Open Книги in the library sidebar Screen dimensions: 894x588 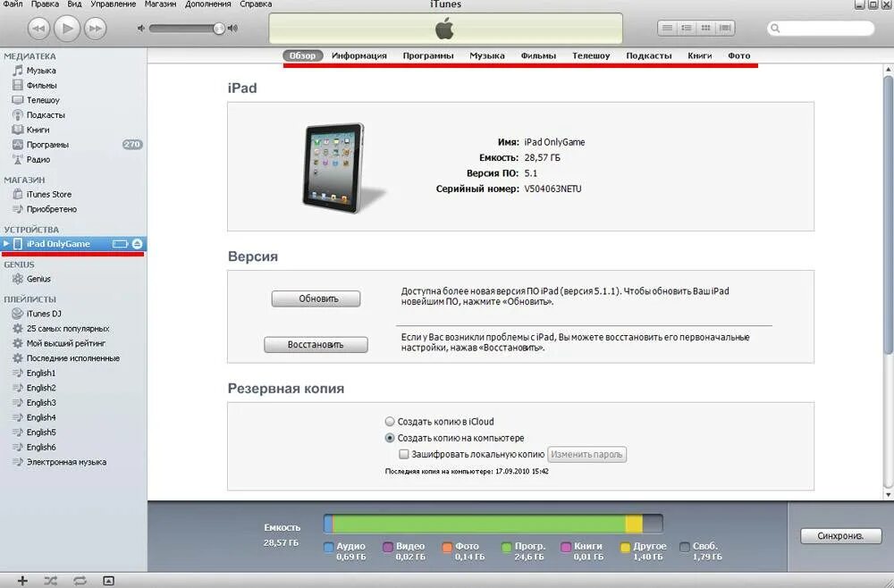(38, 130)
